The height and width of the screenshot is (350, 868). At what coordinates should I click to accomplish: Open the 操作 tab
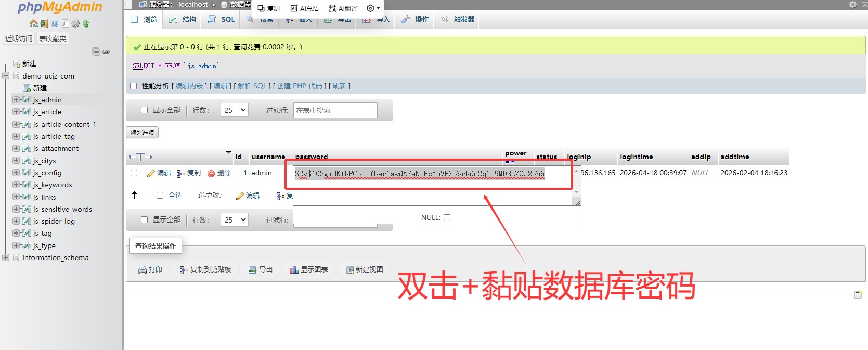coord(415,19)
